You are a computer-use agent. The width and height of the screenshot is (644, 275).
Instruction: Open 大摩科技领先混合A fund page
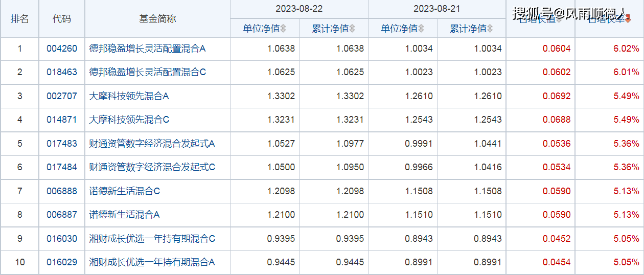129,96
